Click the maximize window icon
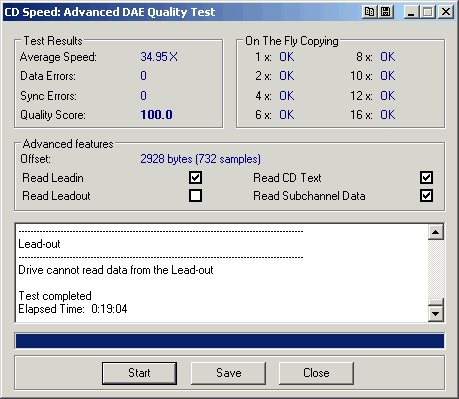The width and height of the screenshot is (459, 399). pyautogui.click(x=428, y=12)
